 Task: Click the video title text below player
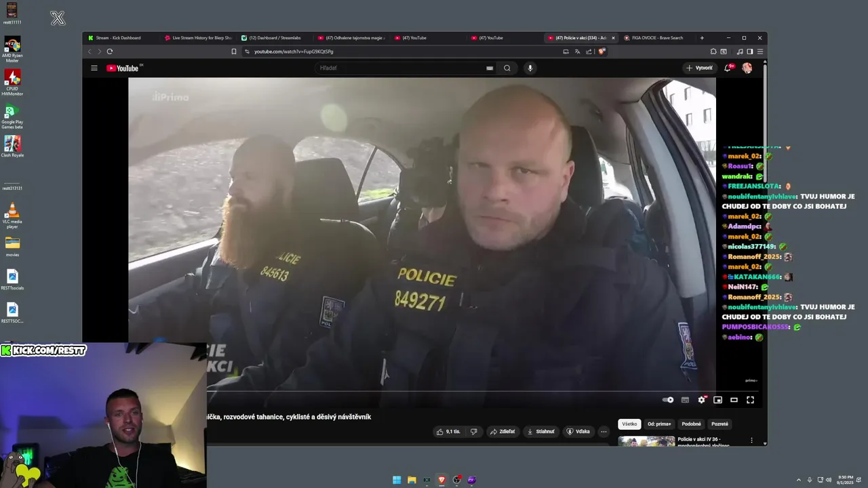tap(289, 417)
